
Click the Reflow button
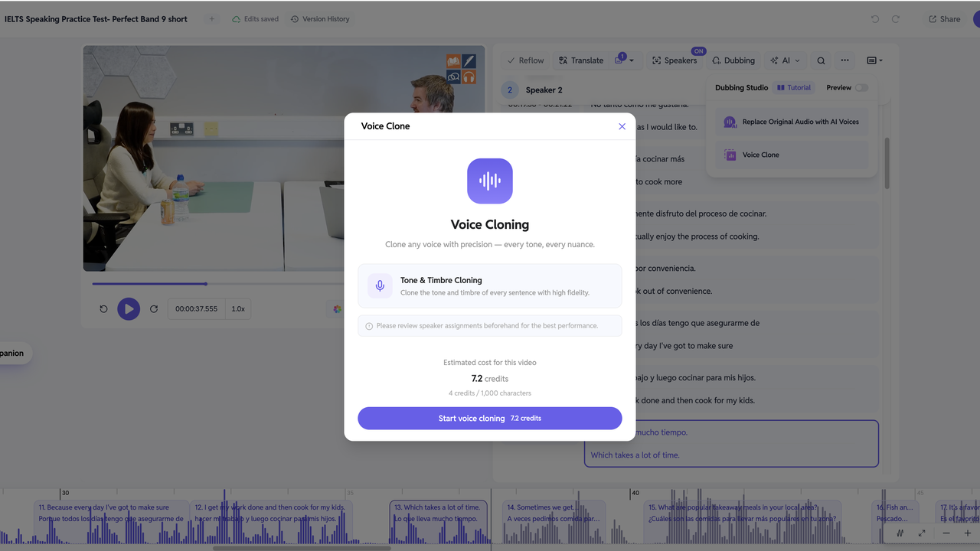pyautogui.click(x=525, y=60)
